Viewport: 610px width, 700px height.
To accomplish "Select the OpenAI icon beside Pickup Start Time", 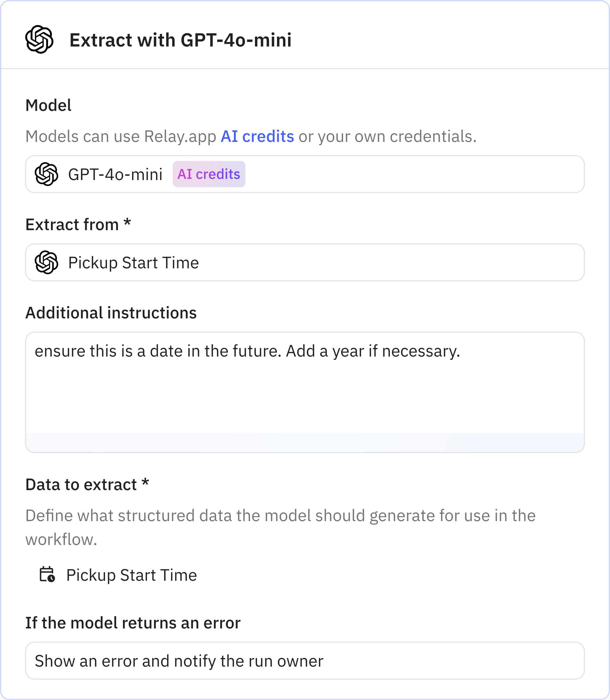I will 48,263.
